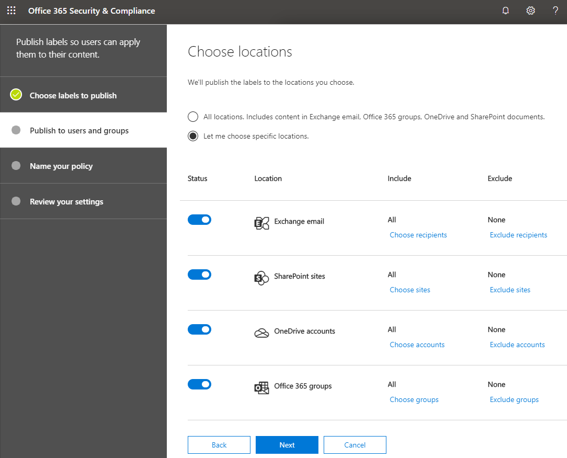Viewport: 567px width, 458px height.
Task: Disable the Office 365 groups toggle
Action: [x=199, y=384]
